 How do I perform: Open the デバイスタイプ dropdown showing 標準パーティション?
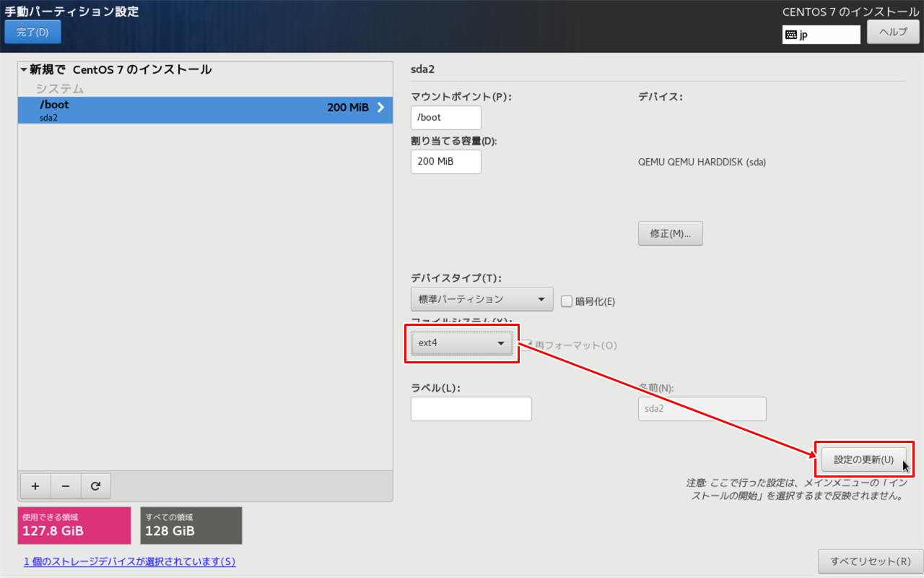(481, 299)
